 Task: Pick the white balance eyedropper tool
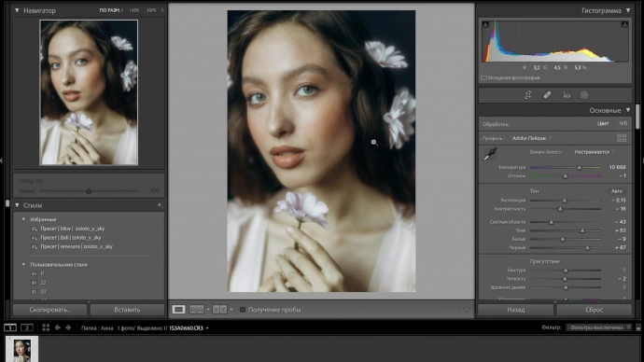click(490, 154)
